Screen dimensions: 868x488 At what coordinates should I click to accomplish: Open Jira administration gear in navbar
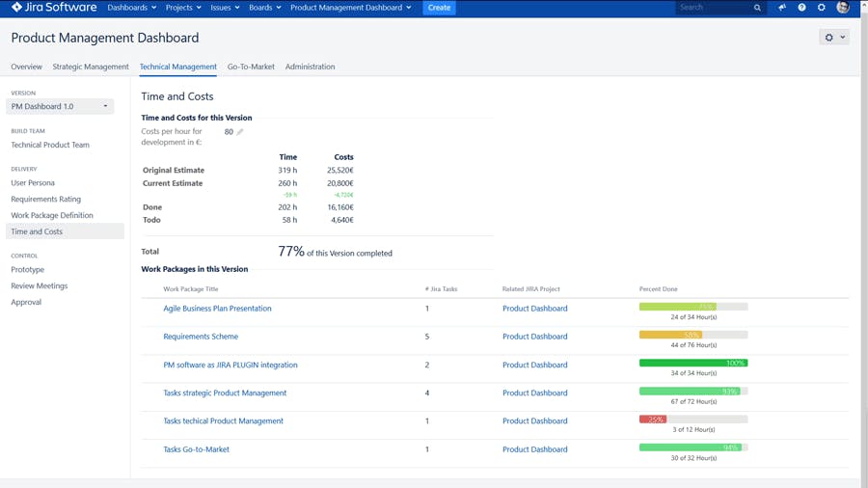click(822, 8)
